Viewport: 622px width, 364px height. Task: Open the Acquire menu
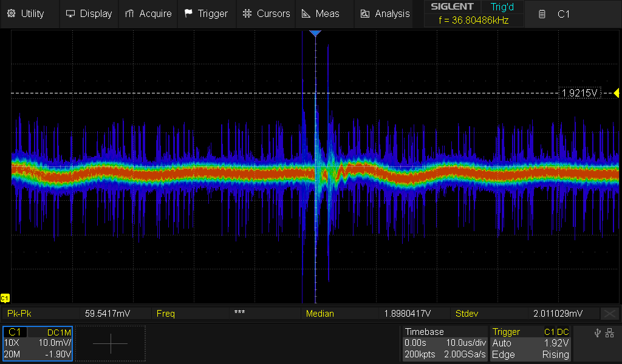coord(148,13)
